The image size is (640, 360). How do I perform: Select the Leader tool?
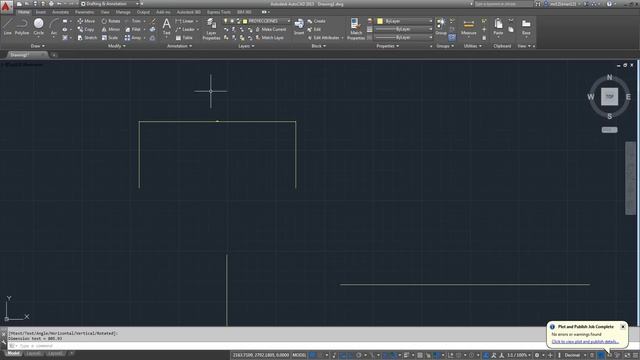(185, 29)
